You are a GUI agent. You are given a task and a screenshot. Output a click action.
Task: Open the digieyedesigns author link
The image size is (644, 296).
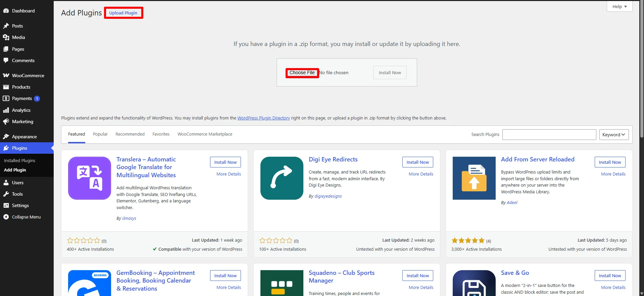click(x=328, y=196)
